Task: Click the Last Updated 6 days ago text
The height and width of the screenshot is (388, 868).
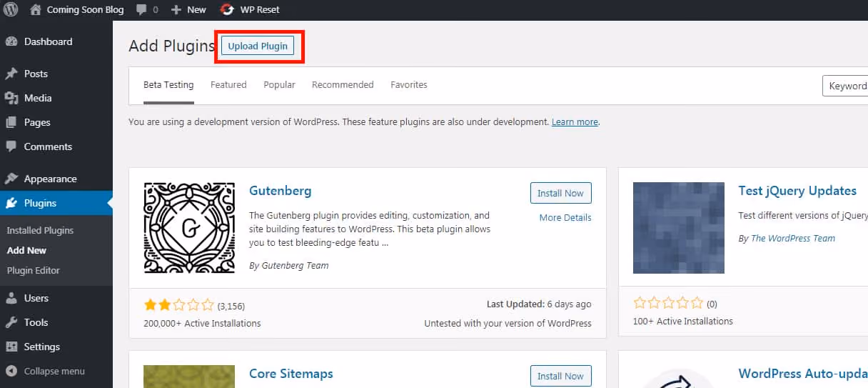Action: click(x=539, y=304)
